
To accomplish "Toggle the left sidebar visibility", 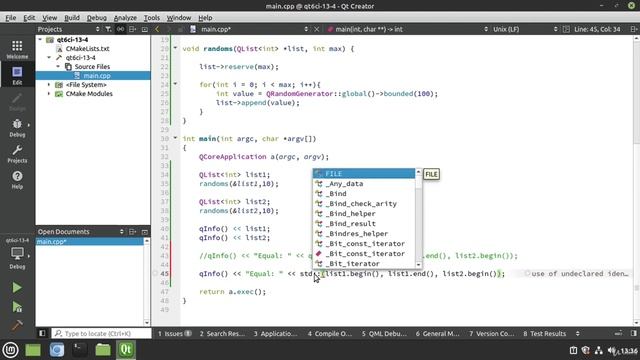I will coord(42,333).
